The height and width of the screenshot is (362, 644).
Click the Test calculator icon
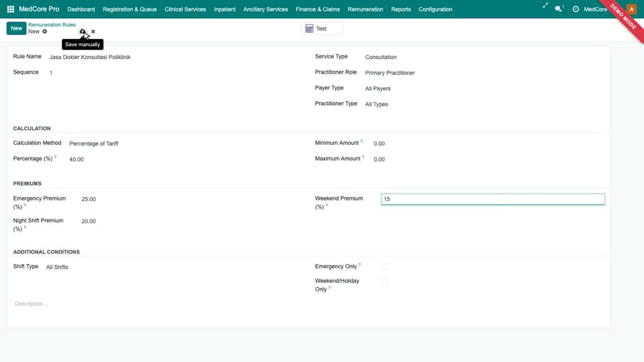[x=309, y=29]
